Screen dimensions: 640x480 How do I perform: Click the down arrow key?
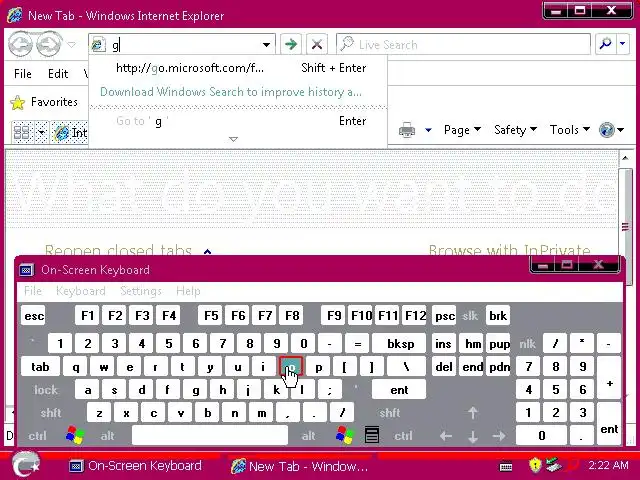[473, 437]
